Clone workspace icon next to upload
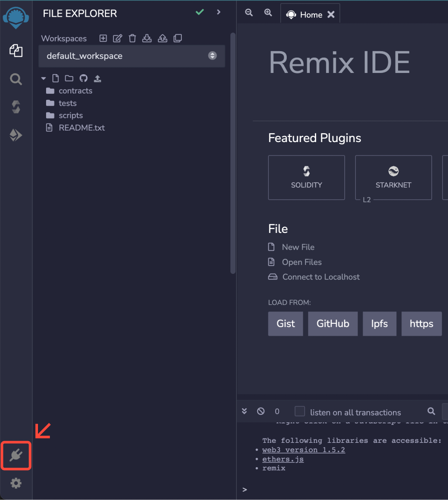Viewport: 448px width, 500px height. (x=177, y=38)
